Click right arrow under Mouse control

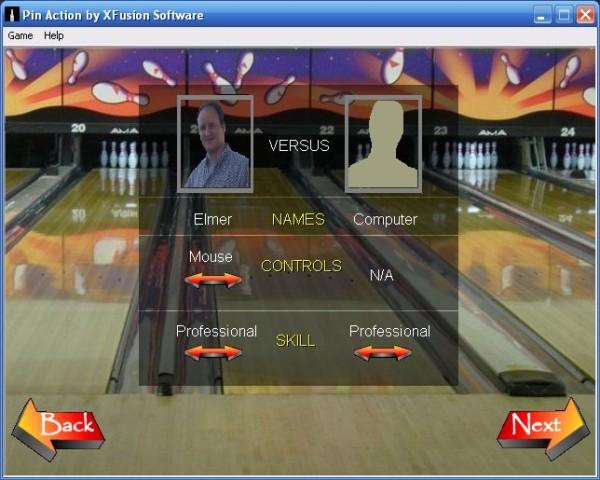(x=230, y=280)
